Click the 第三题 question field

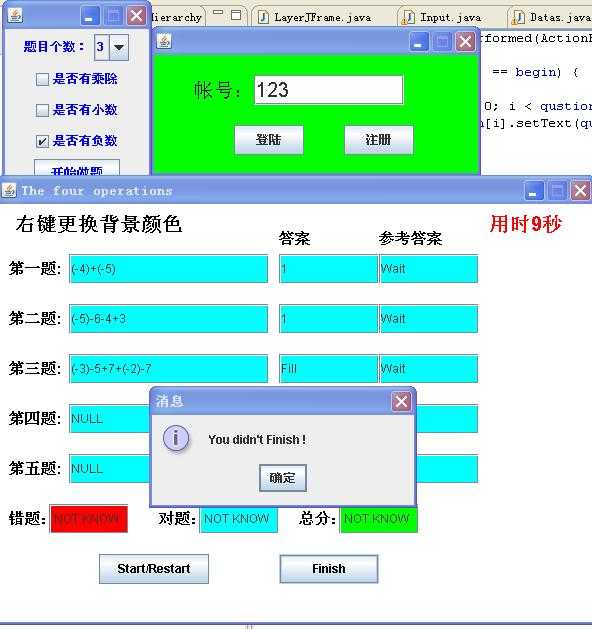[x=168, y=369]
